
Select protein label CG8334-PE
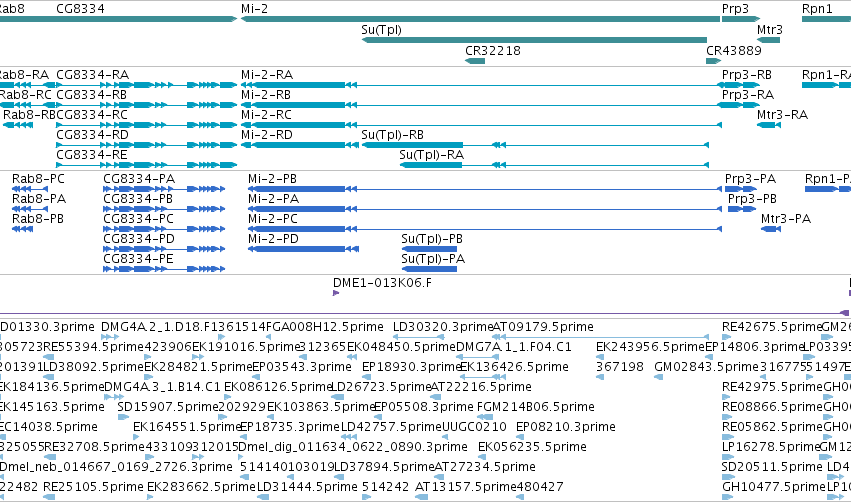point(138,259)
